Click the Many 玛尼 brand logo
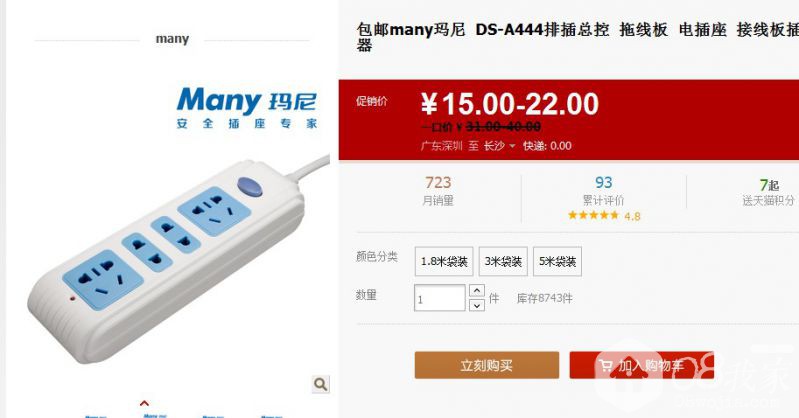 (247, 108)
